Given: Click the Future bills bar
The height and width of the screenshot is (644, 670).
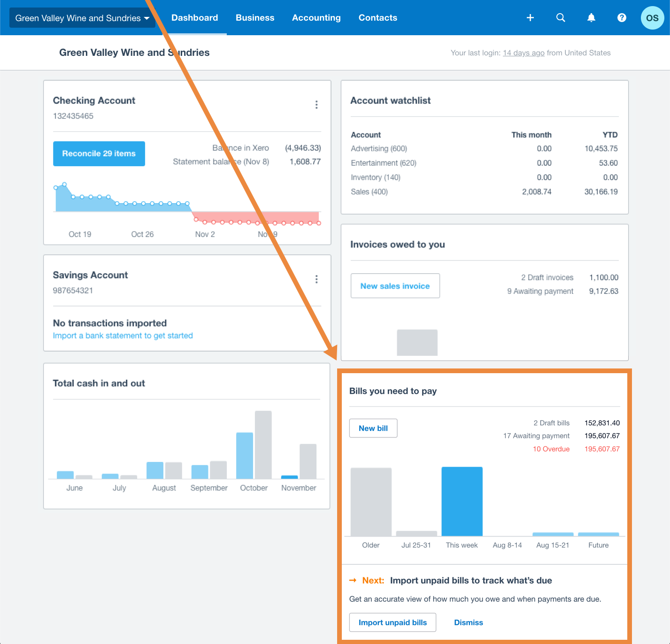Looking at the screenshot, I should (599, 534).
